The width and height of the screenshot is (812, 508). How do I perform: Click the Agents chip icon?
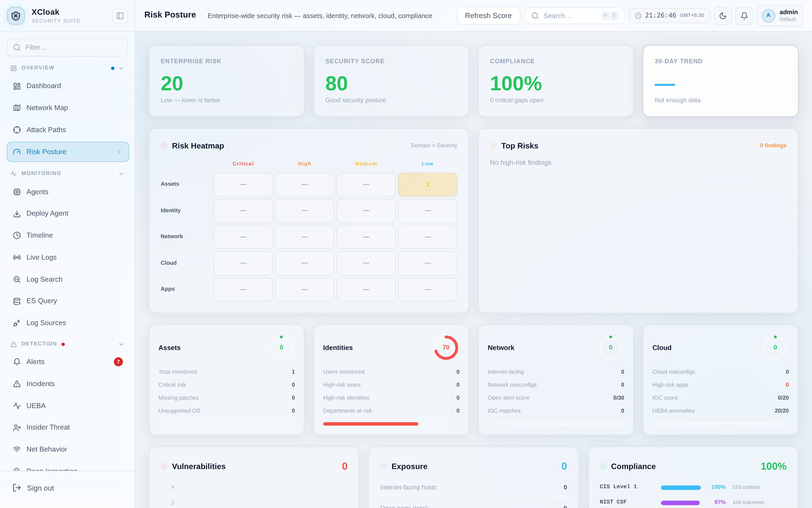17,192
